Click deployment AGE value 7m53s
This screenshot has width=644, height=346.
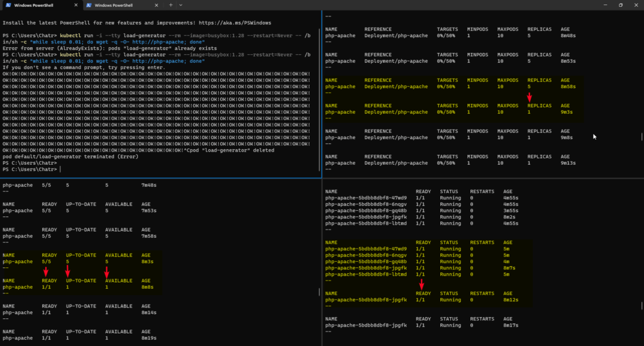click(148, 211)
